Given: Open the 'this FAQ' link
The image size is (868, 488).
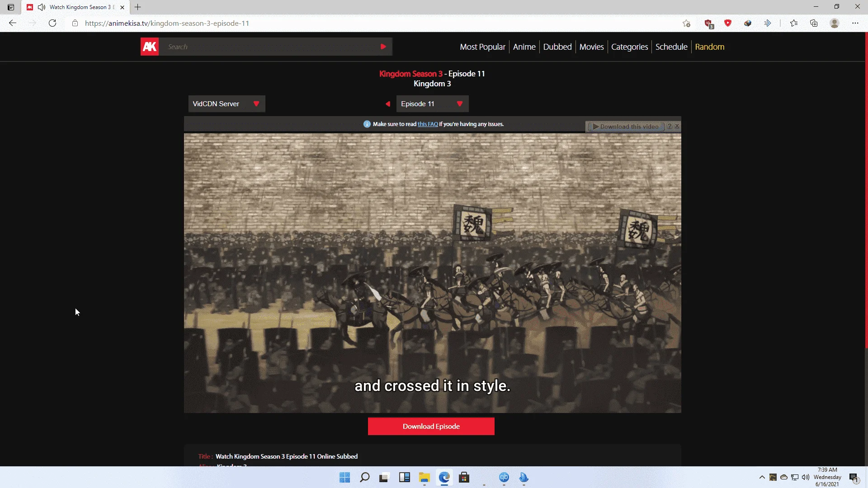Looking at the screenshot, I should 428,124.
